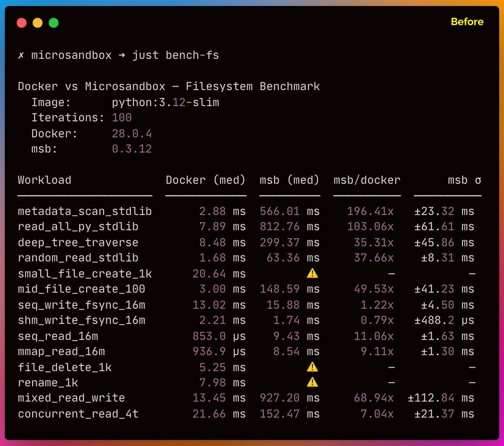Click the 'msb/docker' column header
Image resolution: width=504 pixels, height=446 pixels.
pos(367,180)
